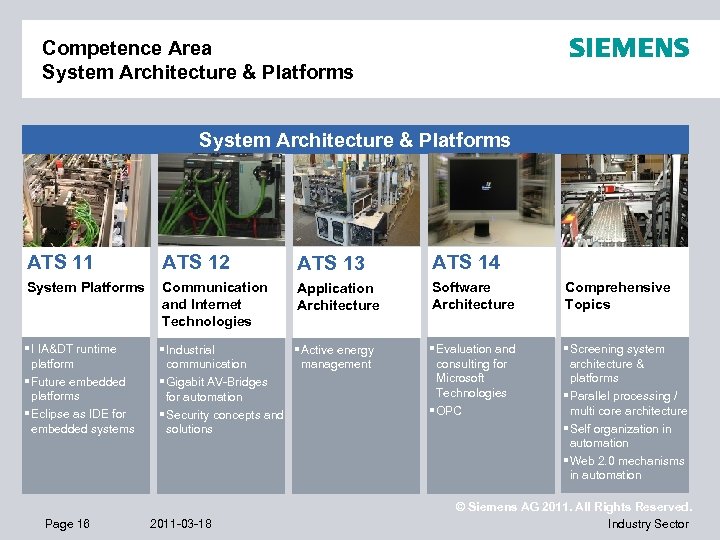Click the 'OPC' bullet
The width and height of the screenshot is (720, 540).
[x=446, y=411]
